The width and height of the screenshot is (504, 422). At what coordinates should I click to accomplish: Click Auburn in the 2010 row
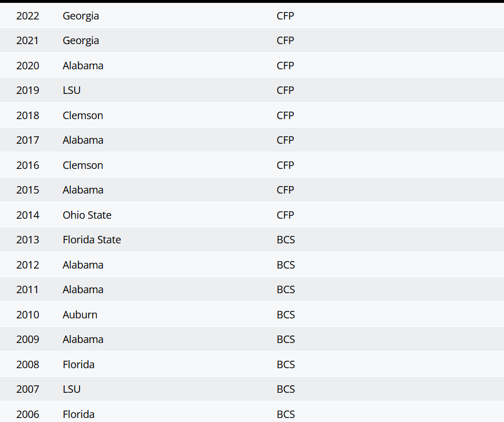tap(80, 315)
